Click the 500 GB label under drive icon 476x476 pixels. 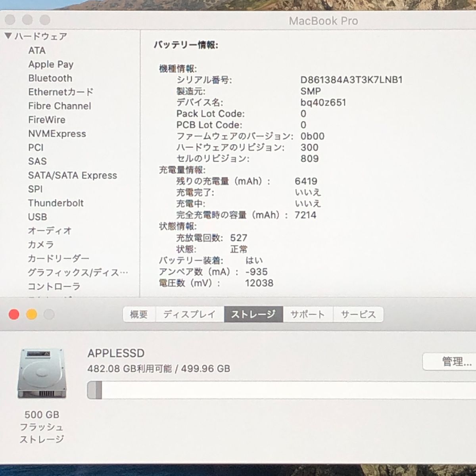tap(42, 415)
